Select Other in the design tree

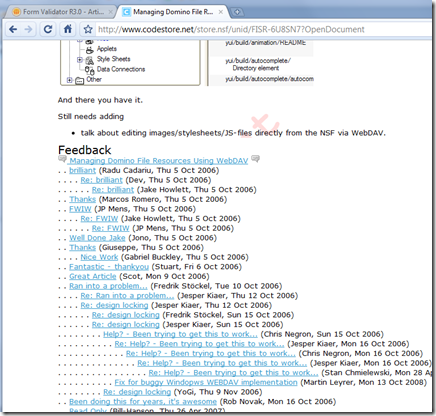94,79
